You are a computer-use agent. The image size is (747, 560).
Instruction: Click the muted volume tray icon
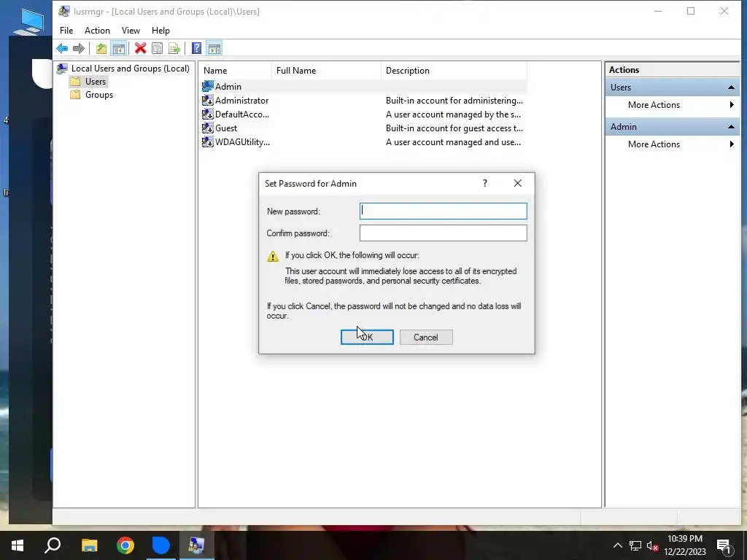pos(653,545)
